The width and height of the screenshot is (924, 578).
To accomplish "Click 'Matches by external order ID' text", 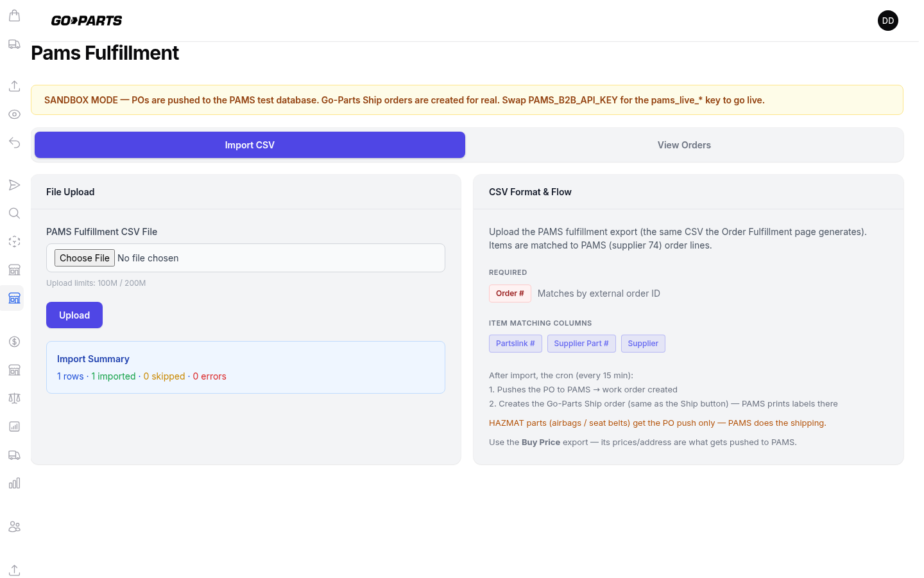I will pos(599,293).
